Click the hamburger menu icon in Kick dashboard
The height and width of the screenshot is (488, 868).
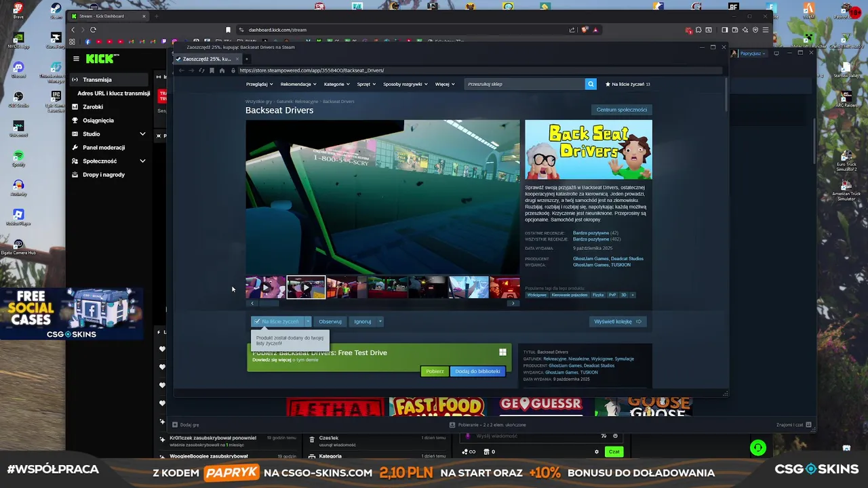(76, 59)
